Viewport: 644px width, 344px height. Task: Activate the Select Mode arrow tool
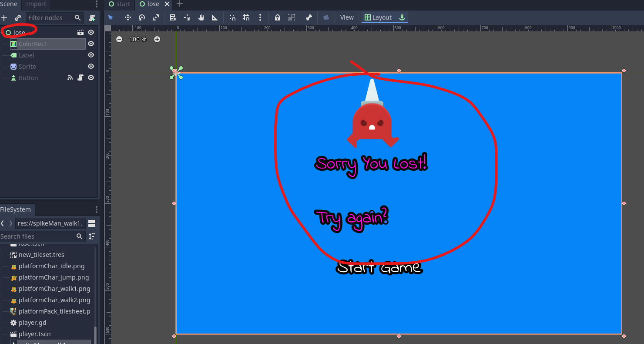[111, 17]
